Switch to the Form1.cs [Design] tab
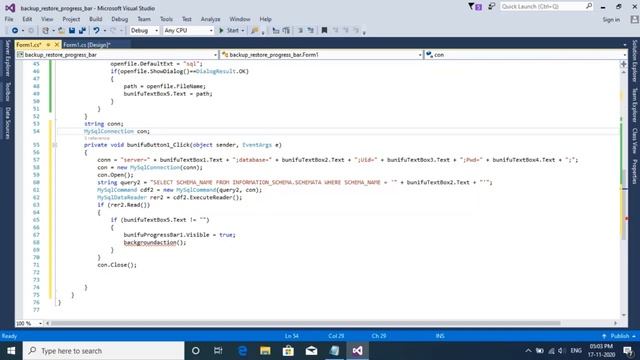 [87, 44]
